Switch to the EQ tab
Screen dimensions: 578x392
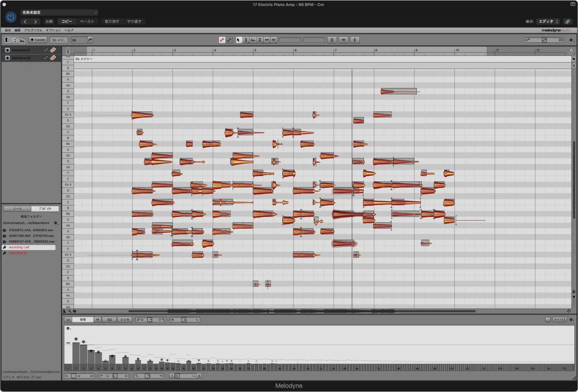(x=109, y=319)
